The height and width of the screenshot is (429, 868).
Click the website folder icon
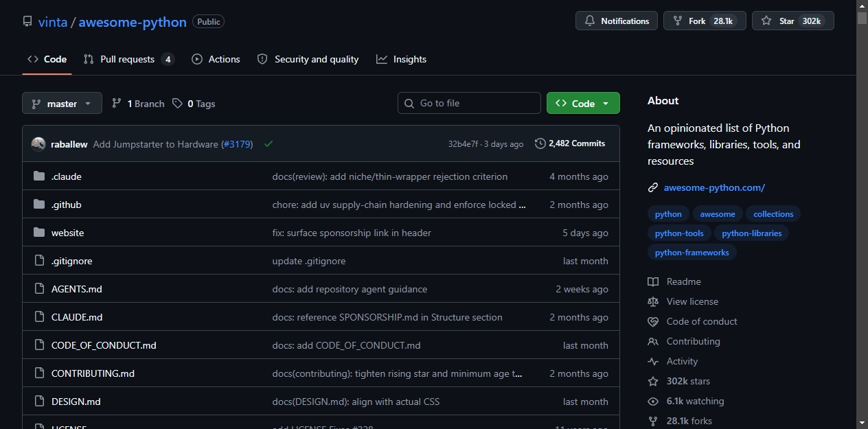(39, 233)
